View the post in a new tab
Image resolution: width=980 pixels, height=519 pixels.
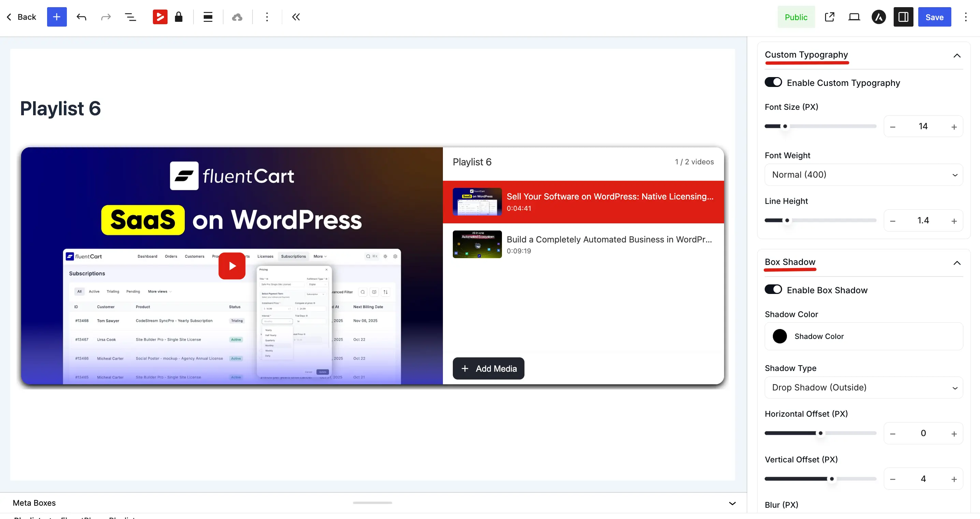830,17
